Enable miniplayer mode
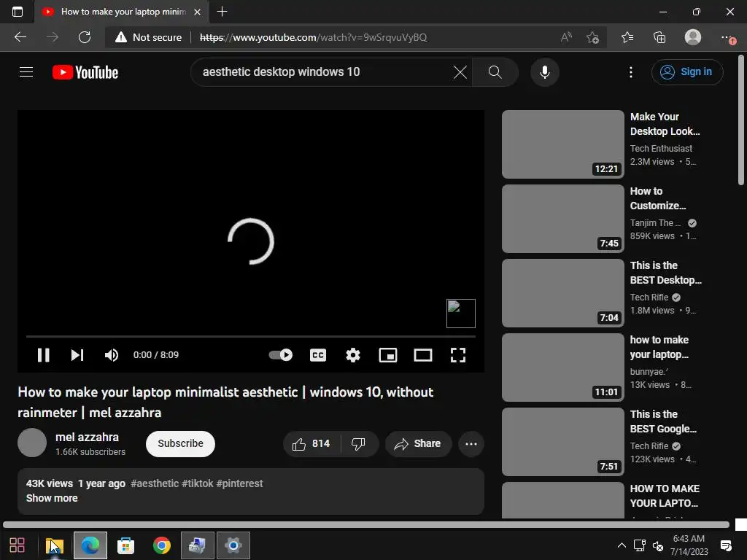 [388, 355]
